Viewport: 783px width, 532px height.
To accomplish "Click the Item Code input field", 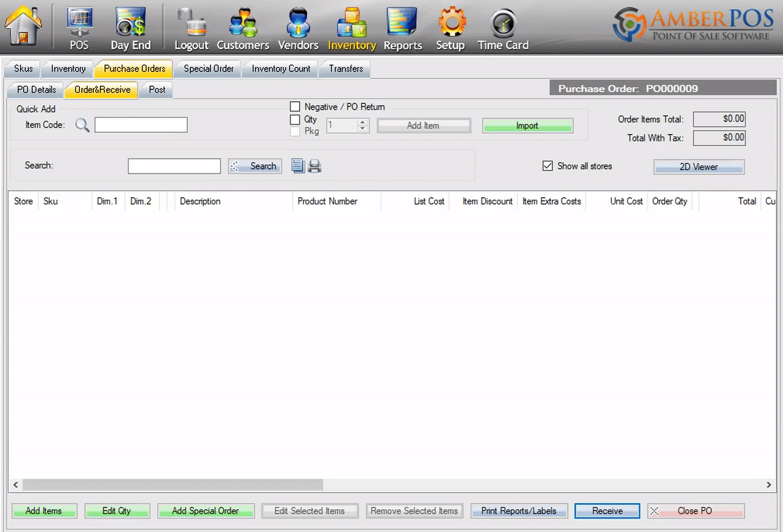I will click(141, 125).
